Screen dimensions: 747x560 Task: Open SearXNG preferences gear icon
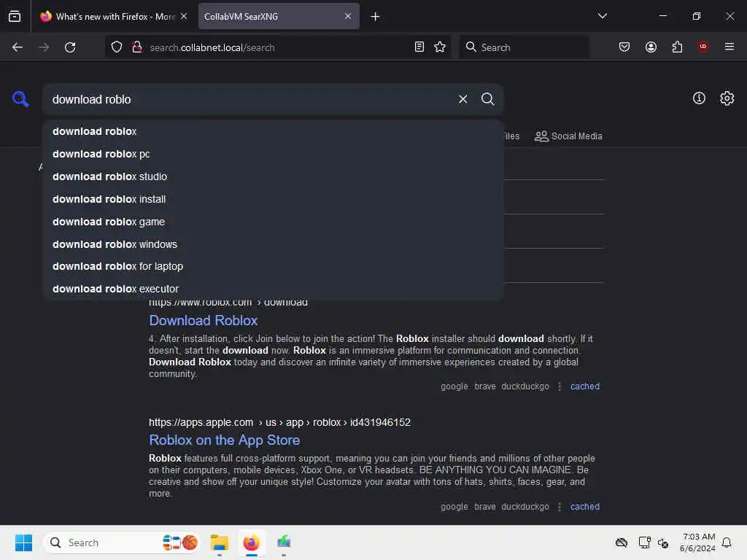727,98
